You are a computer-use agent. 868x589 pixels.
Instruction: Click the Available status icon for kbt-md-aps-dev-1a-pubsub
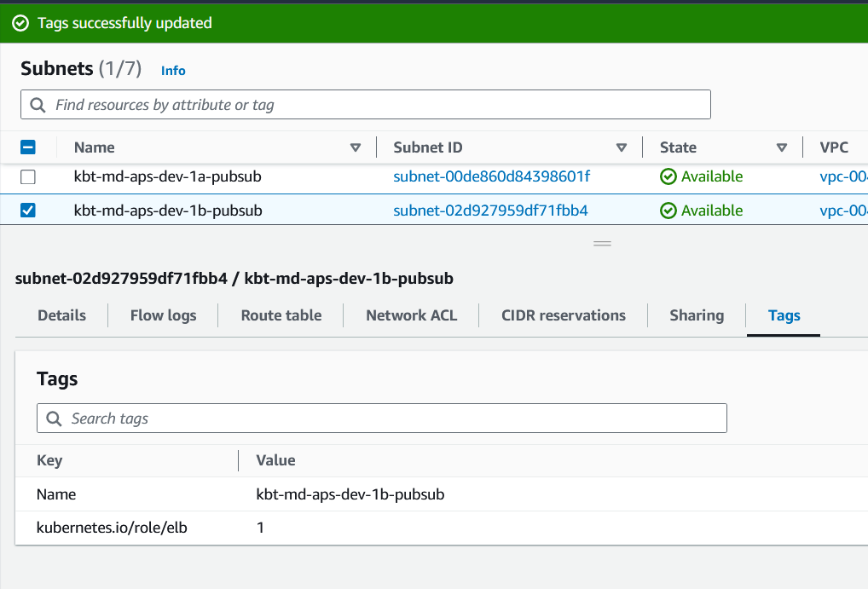point(668,176)
